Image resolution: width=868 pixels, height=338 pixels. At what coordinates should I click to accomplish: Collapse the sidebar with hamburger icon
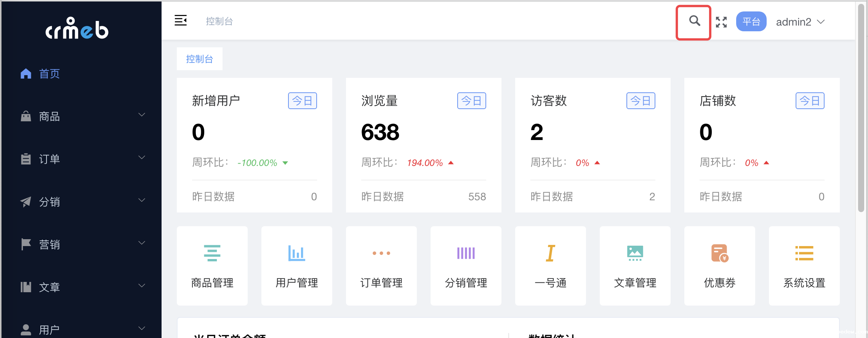click(181, 21)
